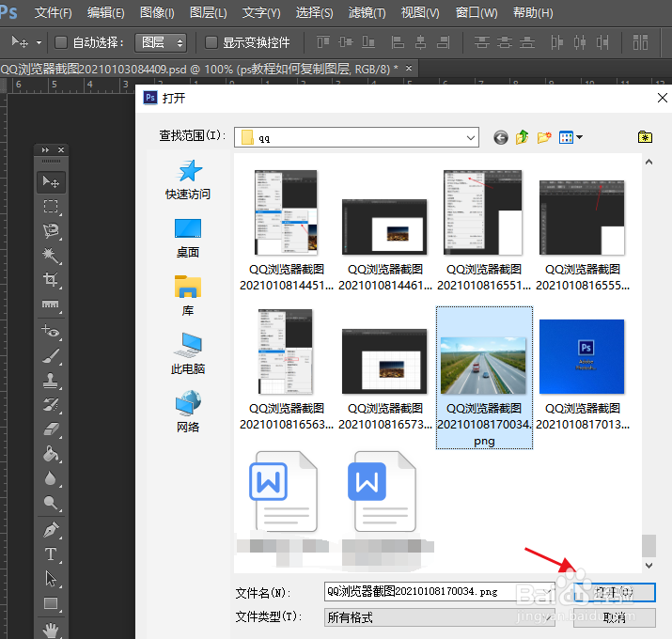Select the Rectangular Marquee tool

51,206
